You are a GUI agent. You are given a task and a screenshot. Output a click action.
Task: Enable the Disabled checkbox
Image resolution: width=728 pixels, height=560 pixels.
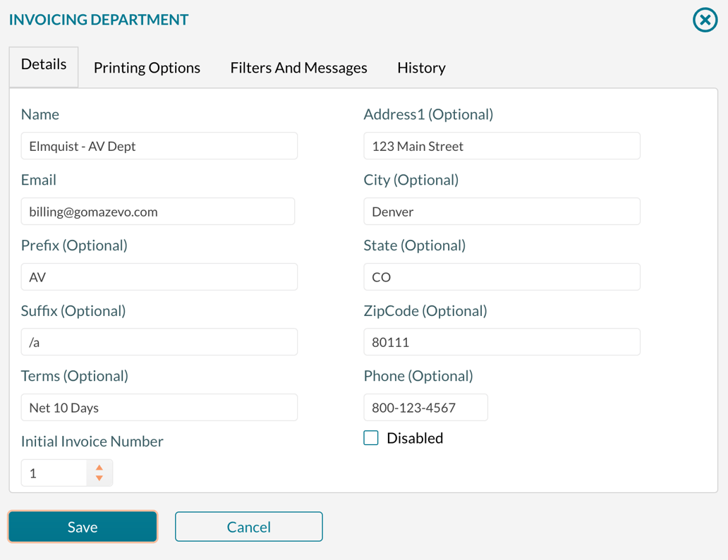point(370,437)
